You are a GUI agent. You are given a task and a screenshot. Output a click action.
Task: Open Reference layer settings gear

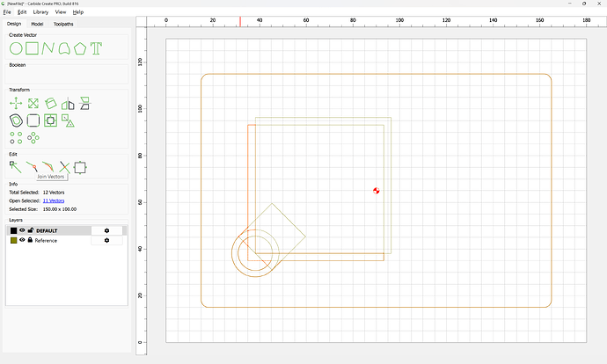click(106, 240)
